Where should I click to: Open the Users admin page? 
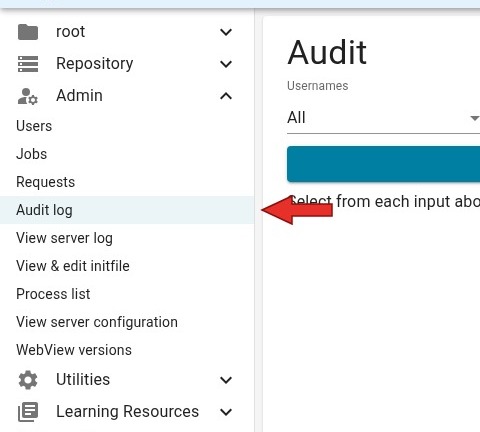(34, 126)
